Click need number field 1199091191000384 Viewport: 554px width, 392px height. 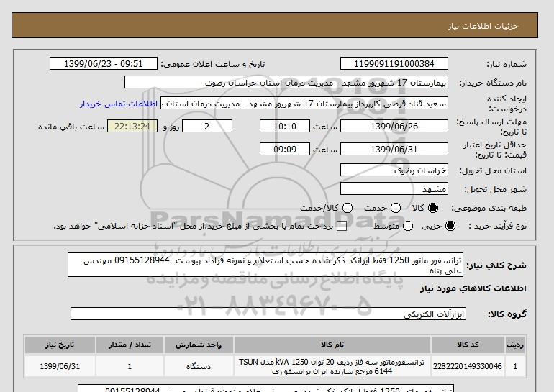click(x=394, y=63)
